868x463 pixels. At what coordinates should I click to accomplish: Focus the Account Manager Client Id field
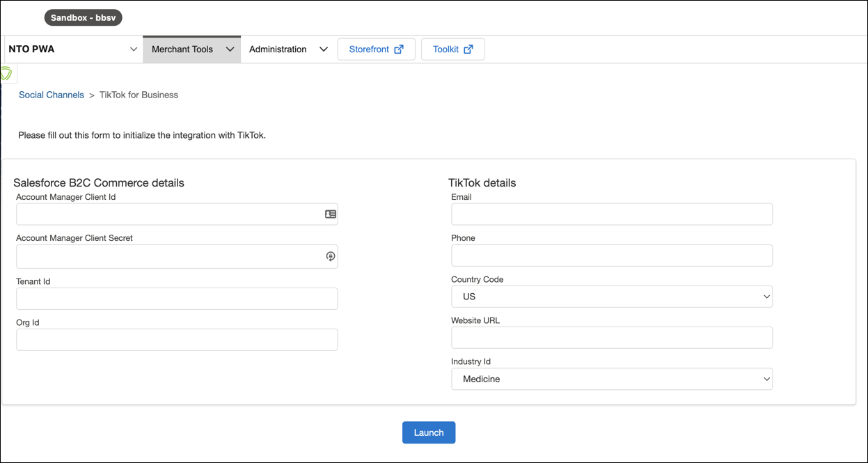(177, 214)
